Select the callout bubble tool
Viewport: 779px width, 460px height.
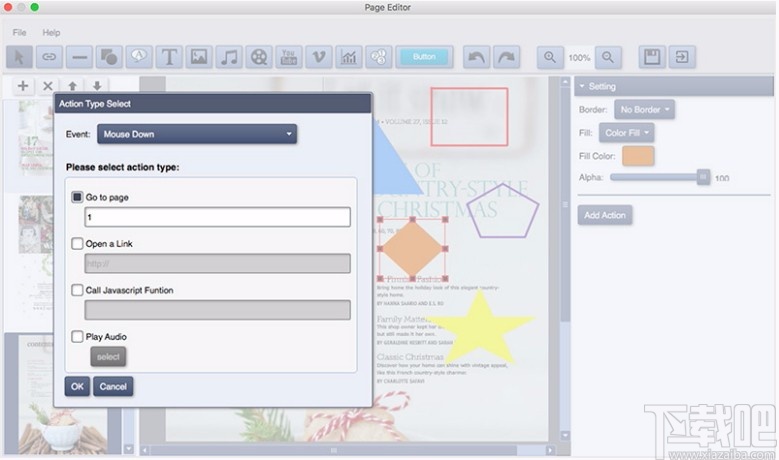(139, 57)
